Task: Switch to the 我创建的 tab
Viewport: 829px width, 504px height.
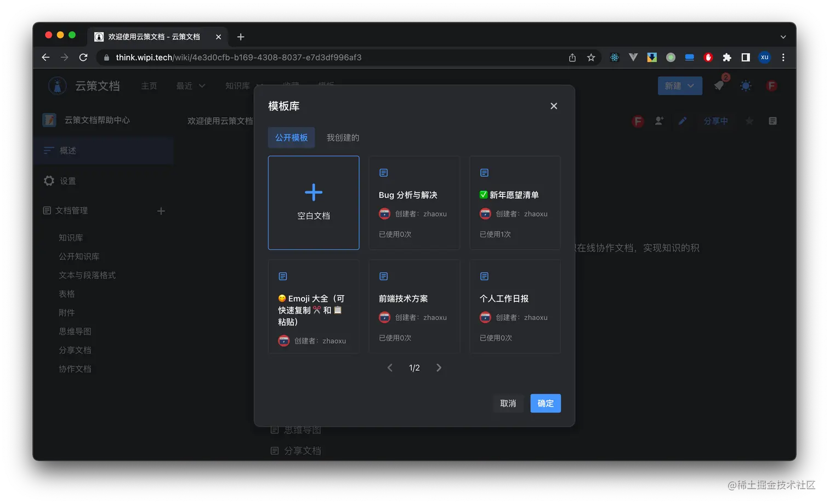Action: pos(343,138)
